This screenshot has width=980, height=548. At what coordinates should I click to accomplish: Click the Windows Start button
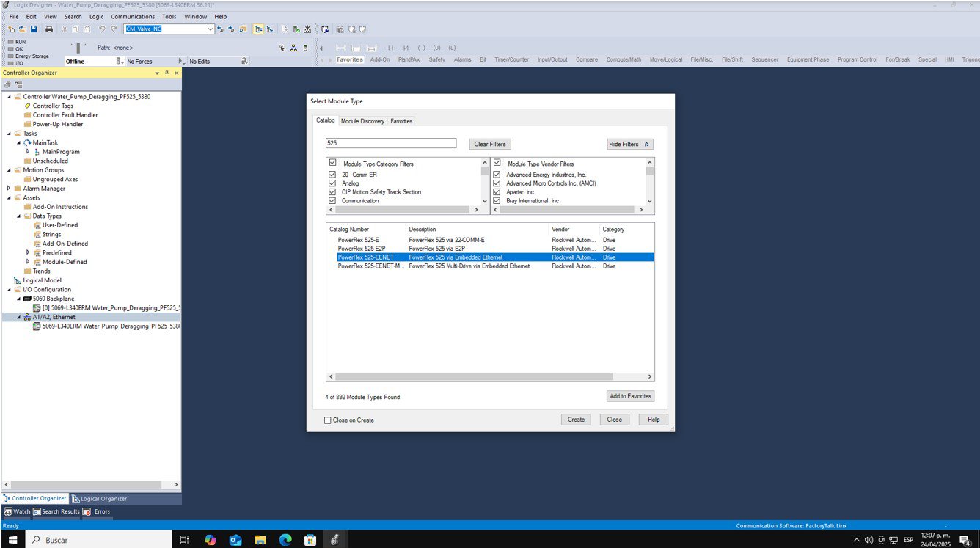12,540
